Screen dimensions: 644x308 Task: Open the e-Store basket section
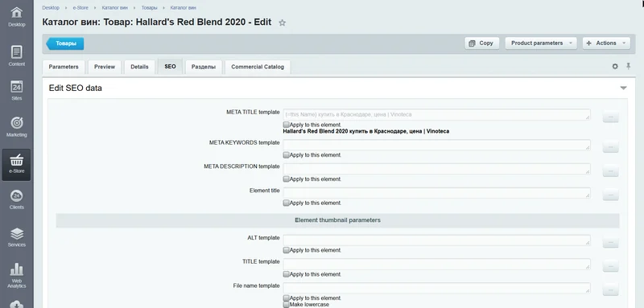pyautogui.click(x=16, y=165)
